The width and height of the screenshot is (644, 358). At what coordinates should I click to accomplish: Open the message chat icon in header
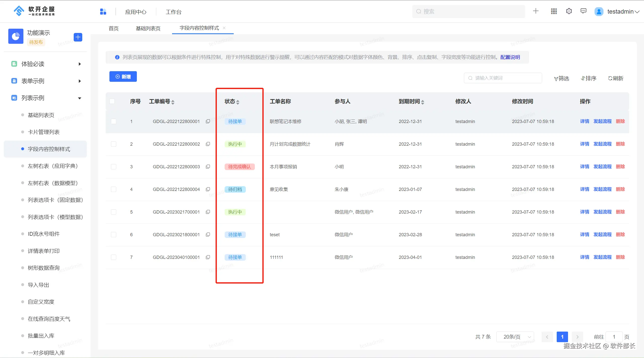tap(583, 11)
